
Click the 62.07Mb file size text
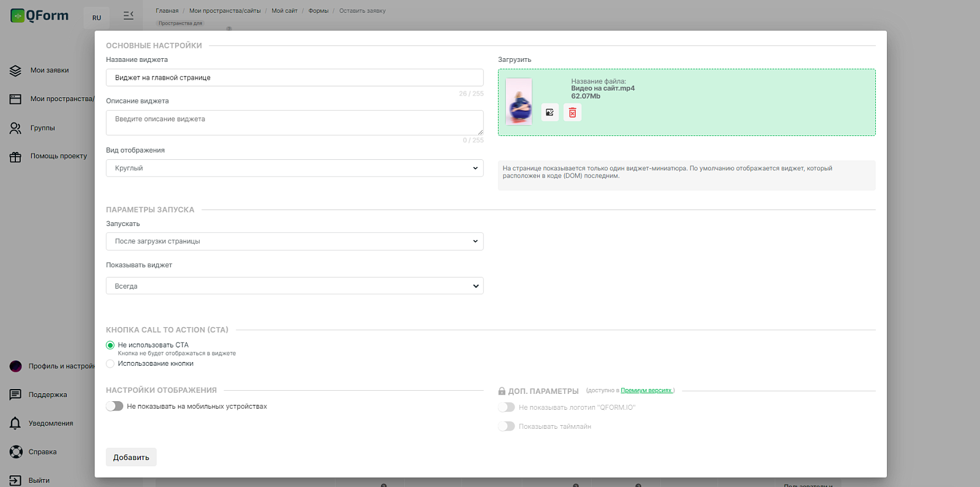pos(586,96)
